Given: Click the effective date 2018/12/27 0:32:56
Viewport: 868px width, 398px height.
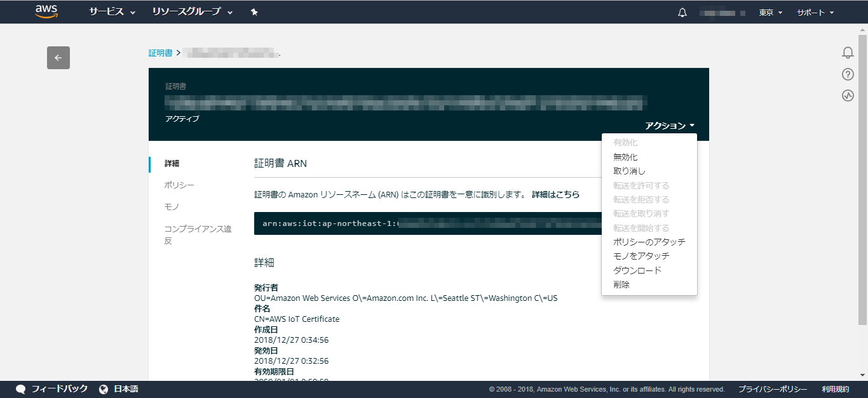Looking at the screenshot, I should [x=291, y=361].
